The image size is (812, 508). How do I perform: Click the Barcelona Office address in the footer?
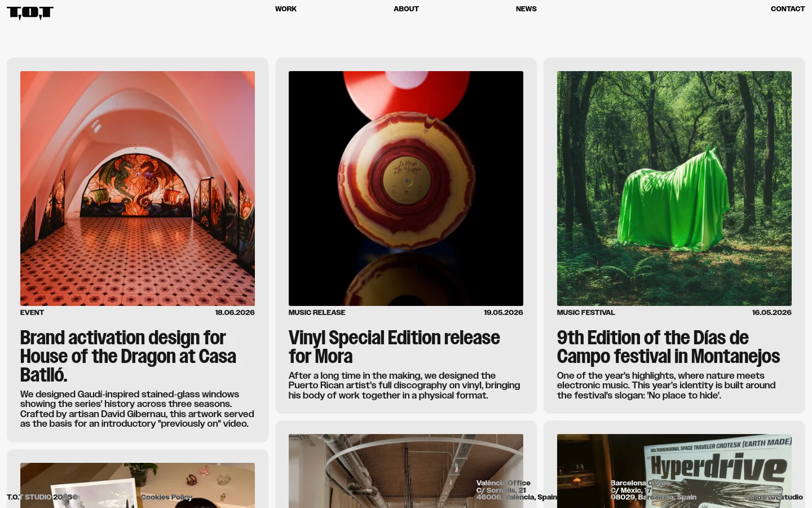654,490
